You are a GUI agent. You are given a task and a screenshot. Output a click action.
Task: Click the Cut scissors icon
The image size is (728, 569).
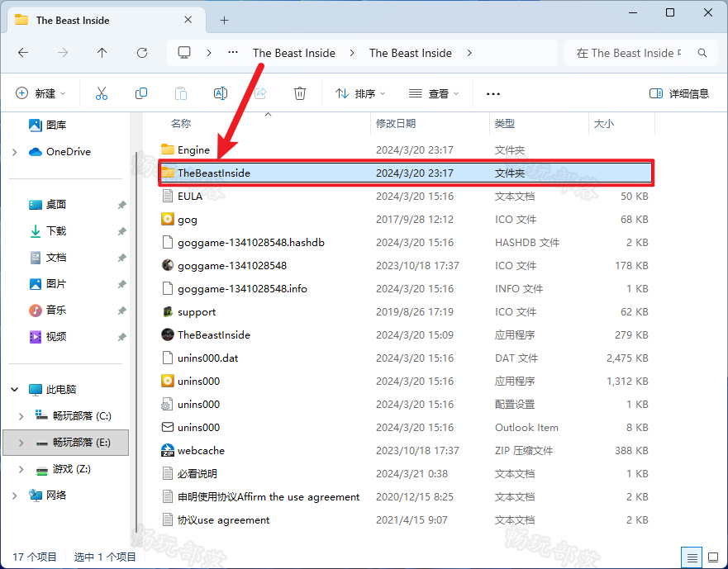pos(101,93)
